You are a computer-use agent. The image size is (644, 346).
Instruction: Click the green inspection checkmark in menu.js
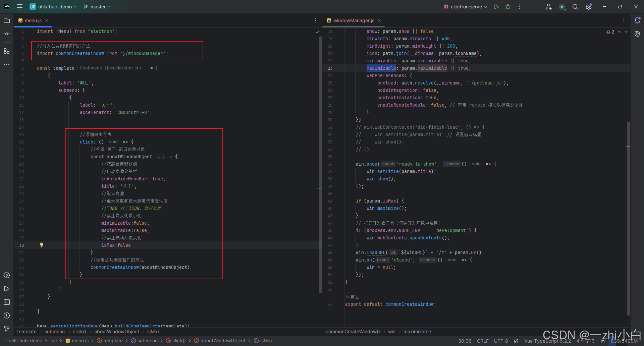point(317,32)
